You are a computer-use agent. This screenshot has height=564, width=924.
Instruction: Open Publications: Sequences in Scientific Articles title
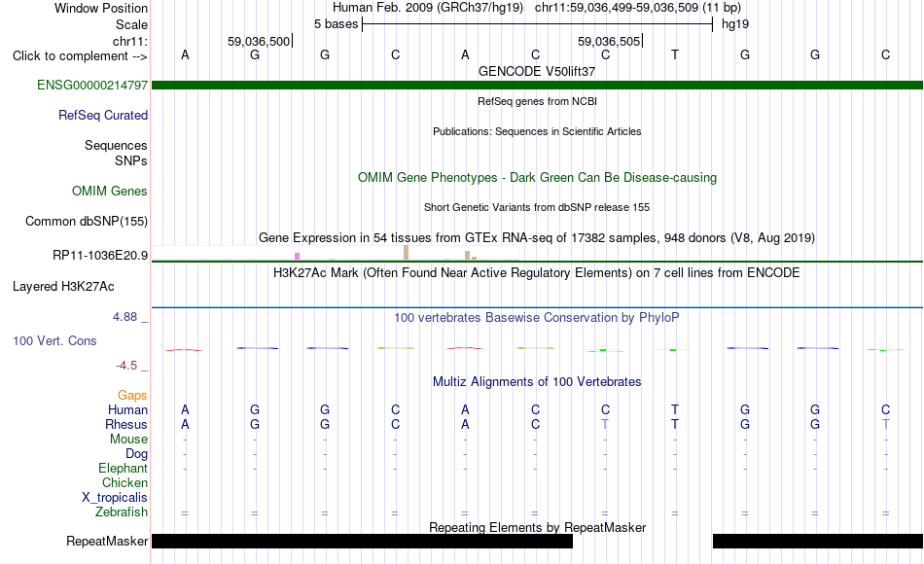[537, 131]
